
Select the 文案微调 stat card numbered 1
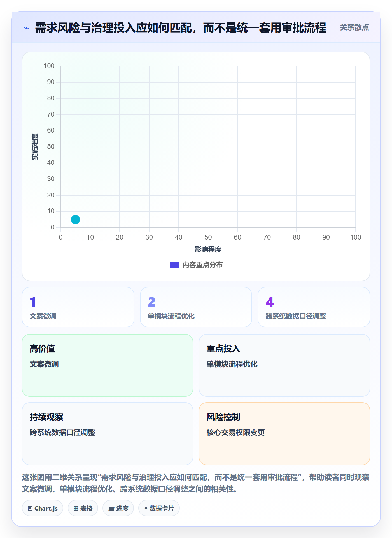coord(78,307)
